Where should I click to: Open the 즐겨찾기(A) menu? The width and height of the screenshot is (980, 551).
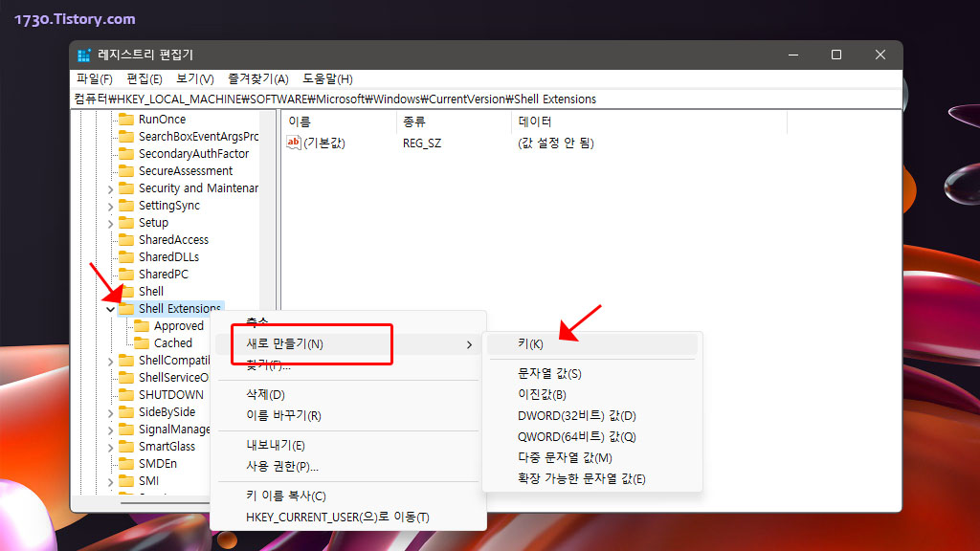(258, 78)
